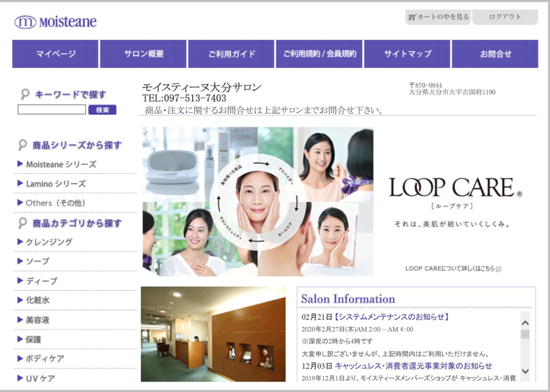Open the サロン概要 menu tab
The image size is (550, 392).
[x=143, y=54]
